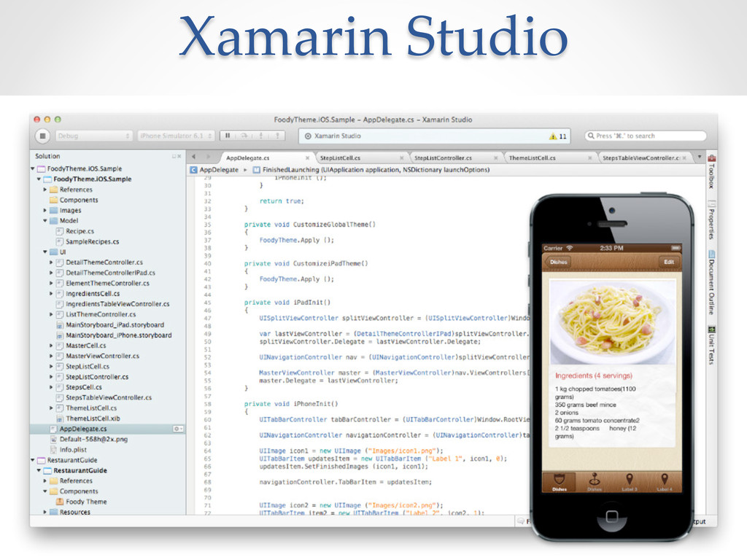Click code line 'private void CustomizeGlobalTheme()'
This screenshot has width=747, height=560.
coord(309,225)
